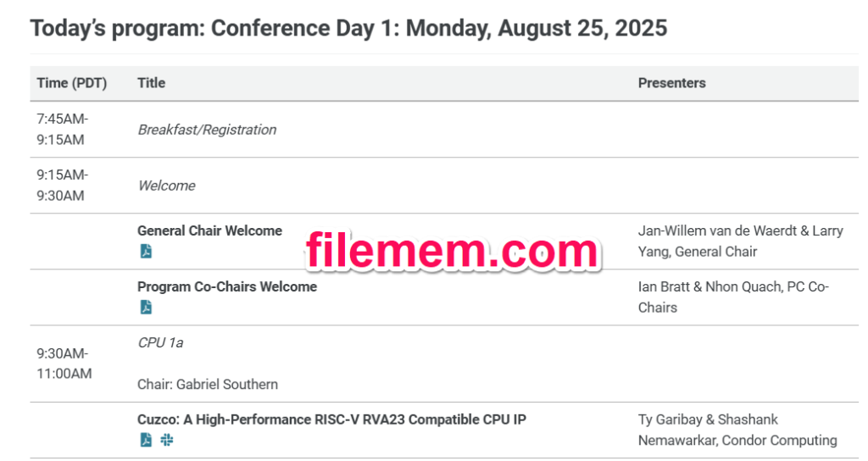This screenshot has width=868, height=461.
Task: Click the Cuzco RISC-V RVA23 CPU IP title
Action: click(x=331, y=419)
